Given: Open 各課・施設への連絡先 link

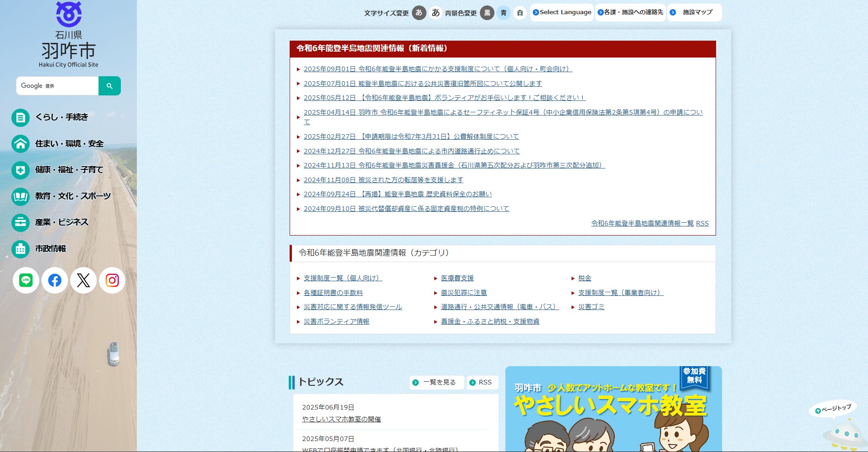Looking at the screenshot, I should tap(630, 12).
